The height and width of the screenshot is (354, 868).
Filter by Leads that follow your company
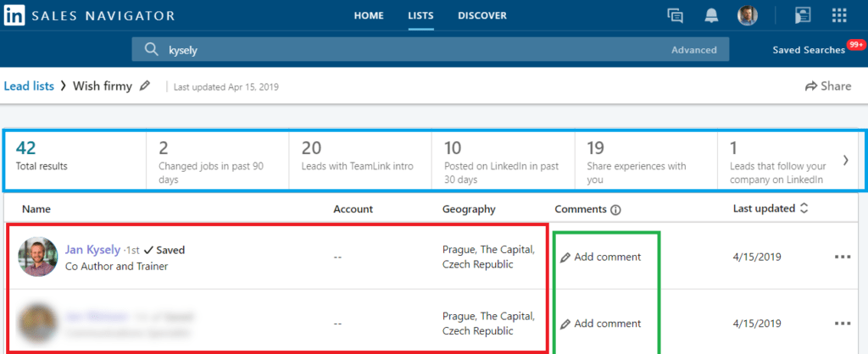click(778, 160)
